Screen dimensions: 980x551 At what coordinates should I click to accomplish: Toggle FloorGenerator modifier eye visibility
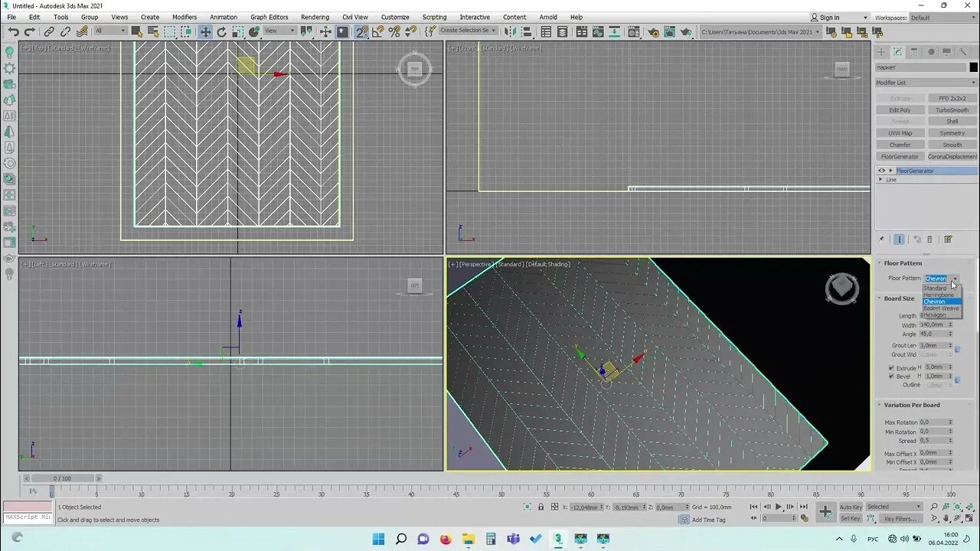[881, 171]
